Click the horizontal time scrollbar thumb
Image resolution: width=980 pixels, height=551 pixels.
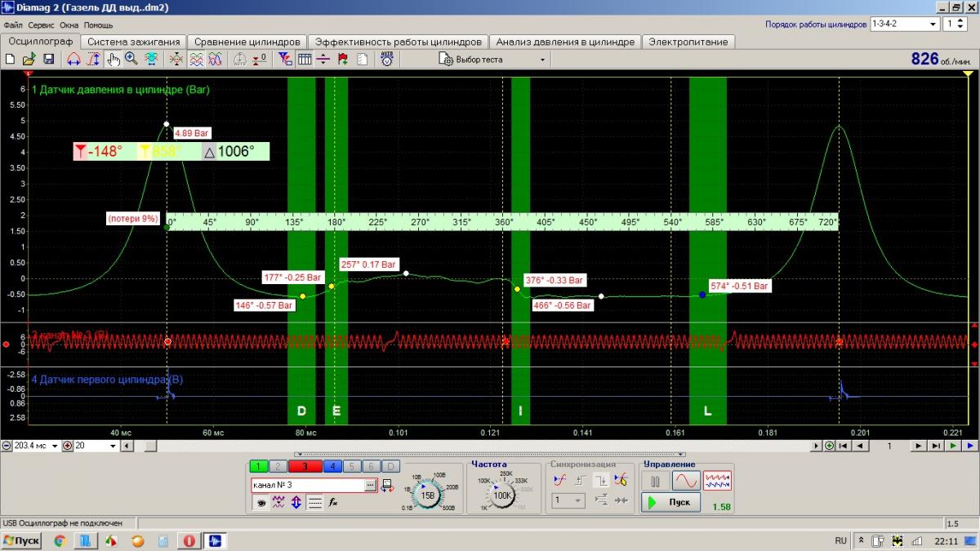[x=150, y=446]
